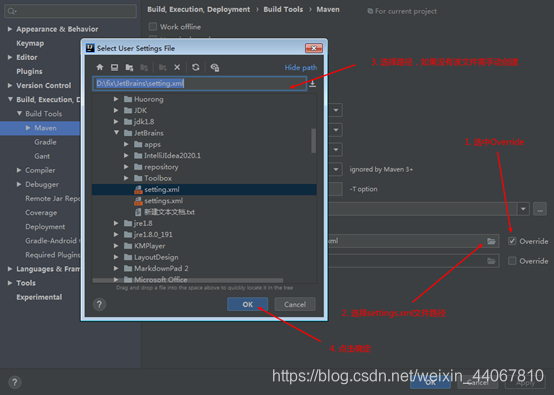The image size is (554, 395).
Task: Select the settings.xml file icon
Action: pyautogui.click(x=138, y=201)
